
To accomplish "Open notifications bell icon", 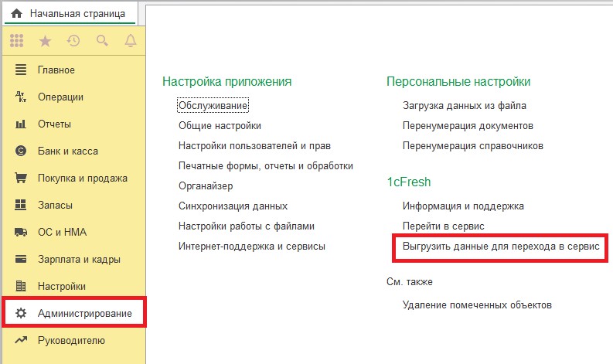I will tap(130, 40).
